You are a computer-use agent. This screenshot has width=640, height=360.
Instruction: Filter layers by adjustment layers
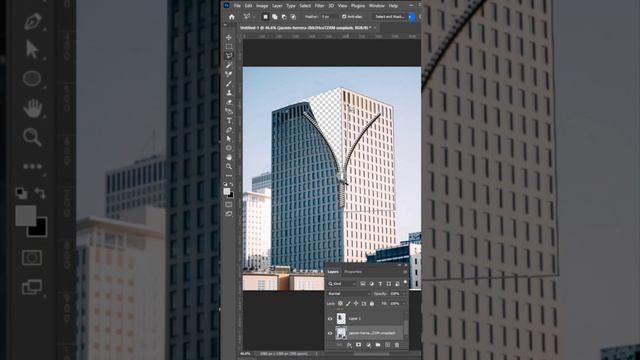point(371,284)
